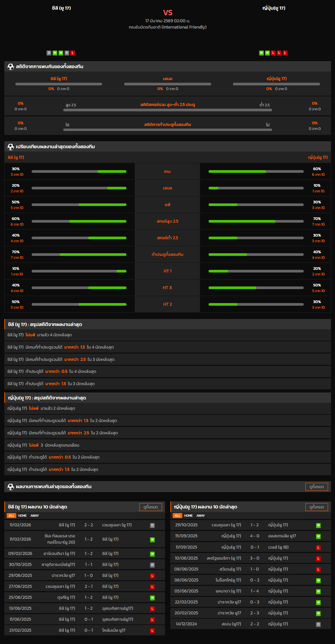This screenshot has height=644, width=335.
Task: Switch to HOME filter for Chile's matches
Action: click(x=22, y=516)
